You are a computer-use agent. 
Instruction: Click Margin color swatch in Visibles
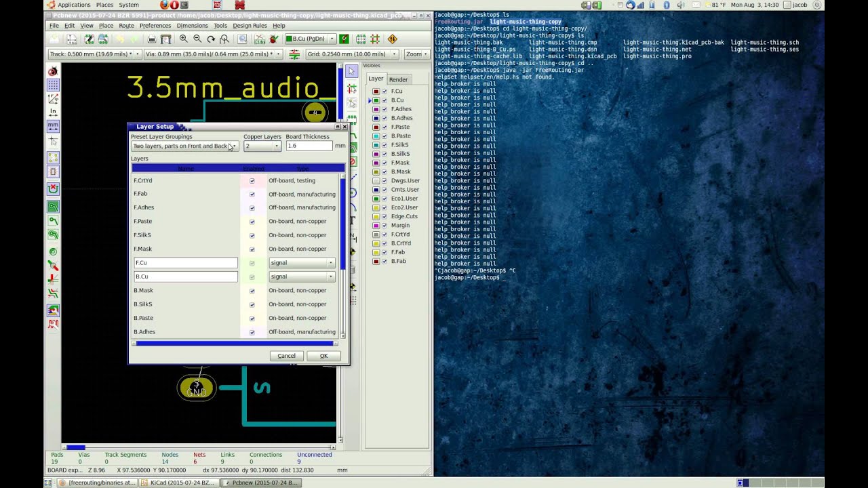tap(376, 225)
